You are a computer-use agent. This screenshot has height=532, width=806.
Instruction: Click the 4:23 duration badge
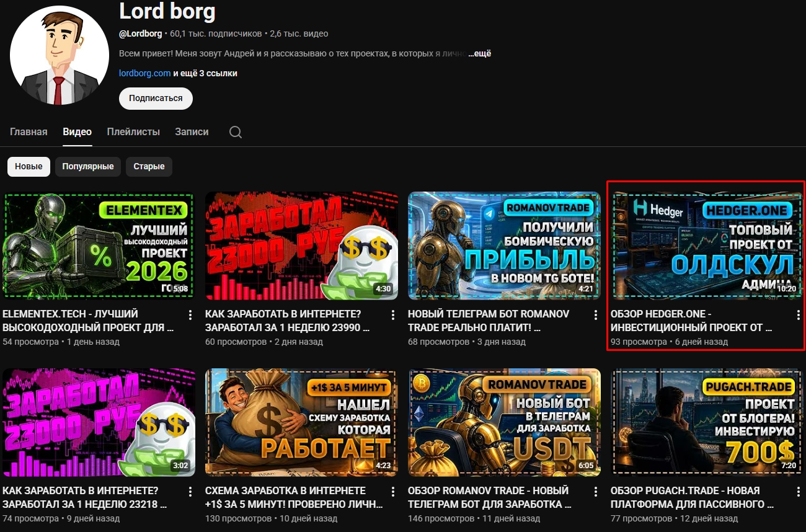[x=383, y=466]
